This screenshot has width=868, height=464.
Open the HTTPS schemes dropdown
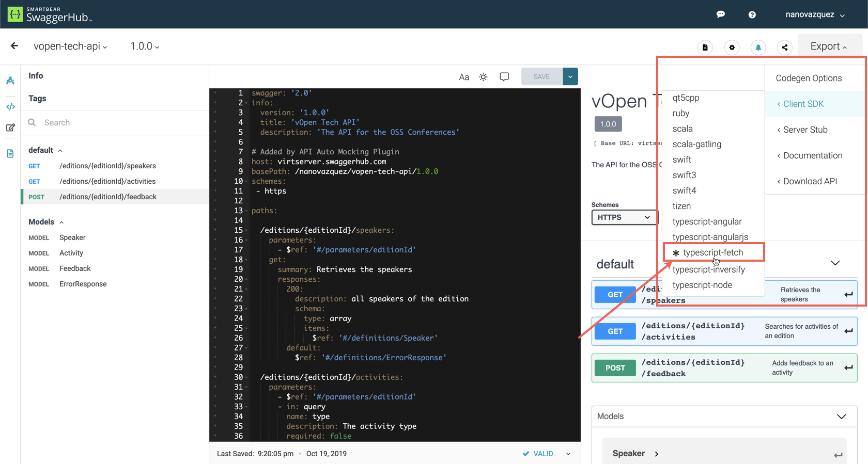tap(624, 217)
